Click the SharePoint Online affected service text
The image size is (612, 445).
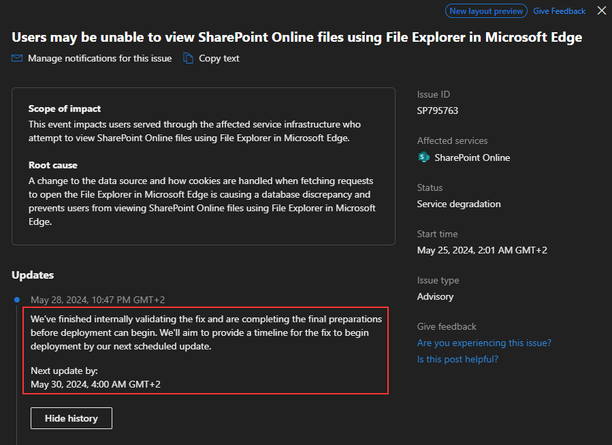472,158
